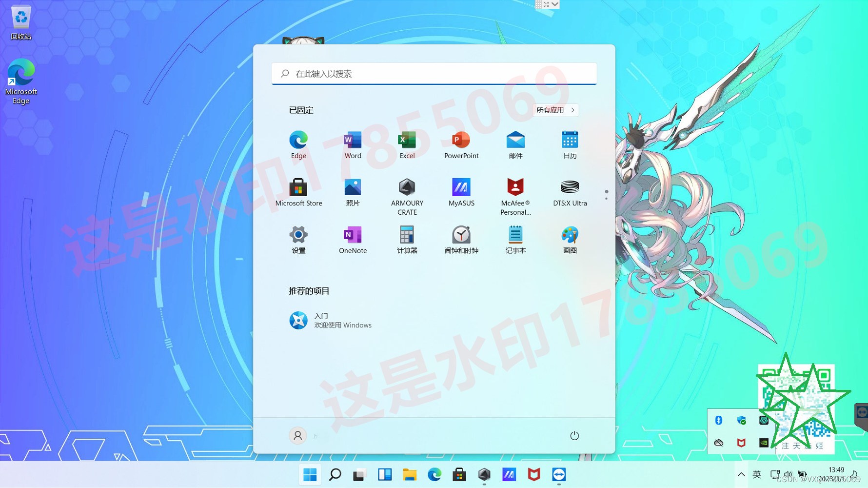Open the 邮件 mail app

coord(515,145)
